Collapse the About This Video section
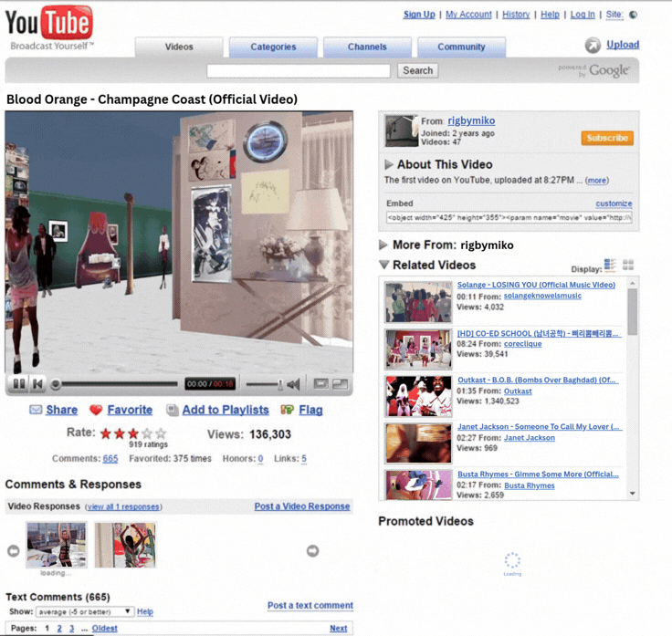The image size is (672, 636). 389,164
